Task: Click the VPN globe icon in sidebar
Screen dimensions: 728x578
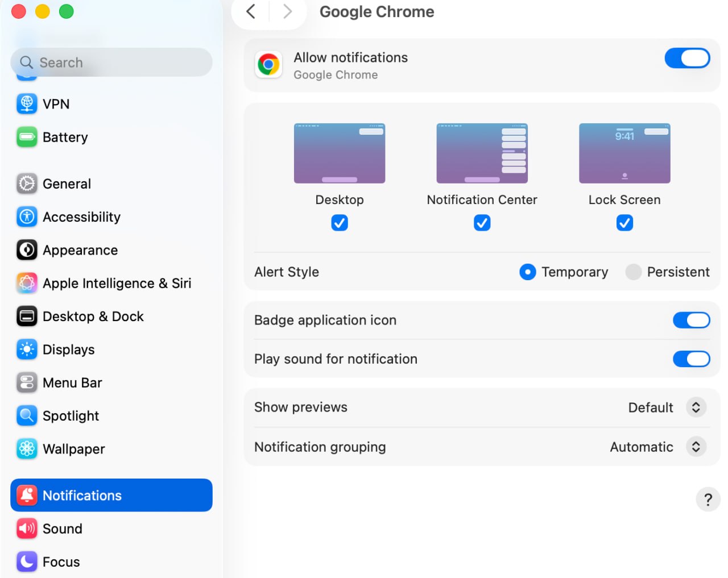Action: tap(27, 104)
